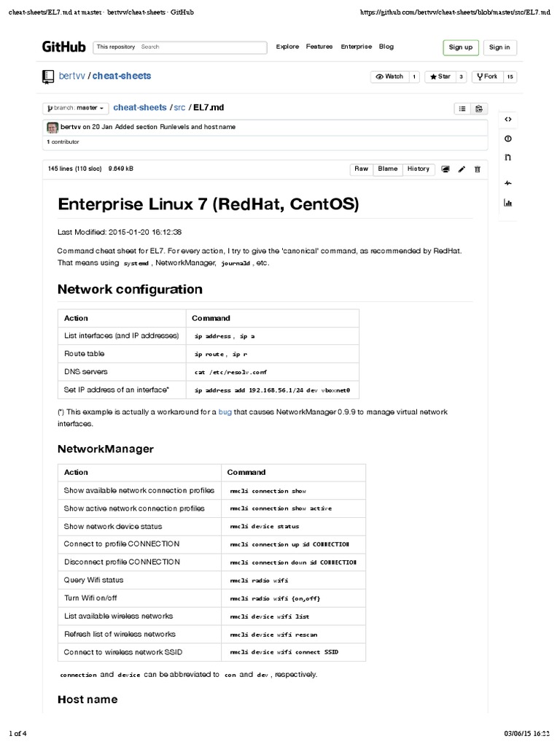Open the Code tab icon in sidebar
This screenshot has height=747, width=560.
click(508, 119)
